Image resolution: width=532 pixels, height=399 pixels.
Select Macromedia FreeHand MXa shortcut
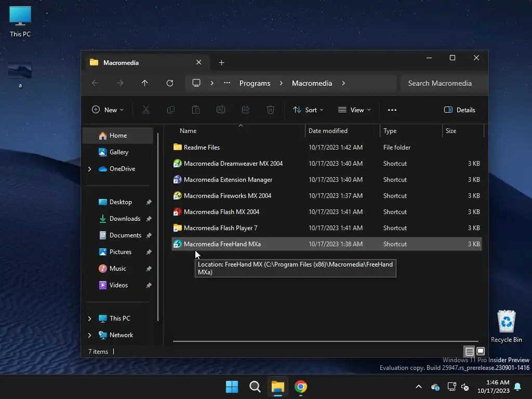pos(327,244)
